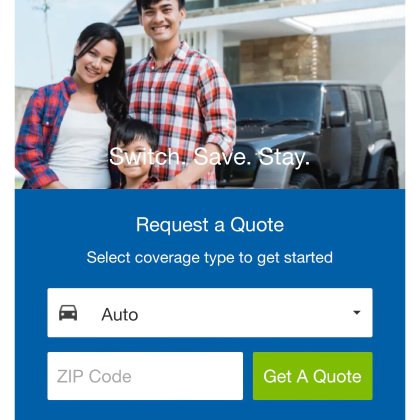Click the stone wall of the house
The height and width of the screenshot is (420, 420).
click(285, 59)
